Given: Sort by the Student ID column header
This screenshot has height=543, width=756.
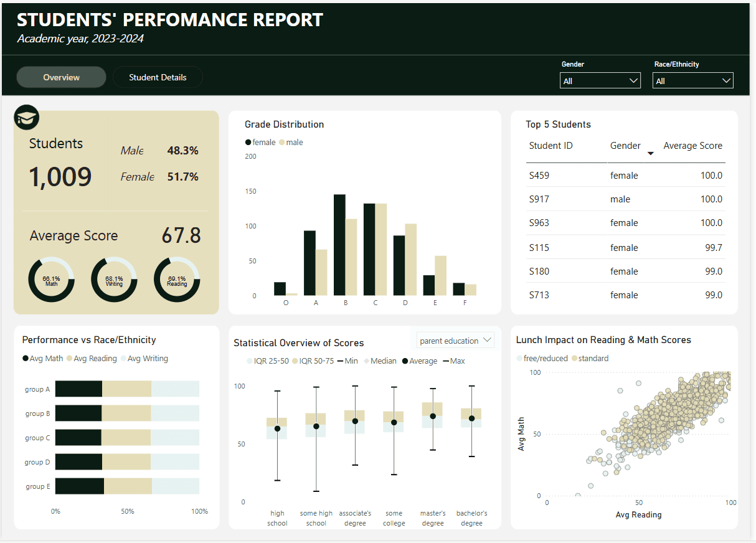Looking at the screenshot, I should pyautogui.click(x=550, y=146).
